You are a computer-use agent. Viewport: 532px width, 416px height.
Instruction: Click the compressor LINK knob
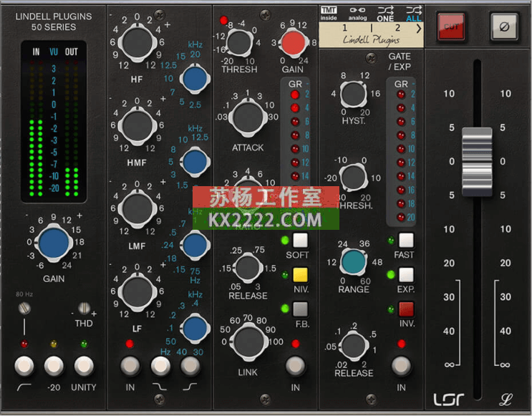pos(248,342)
